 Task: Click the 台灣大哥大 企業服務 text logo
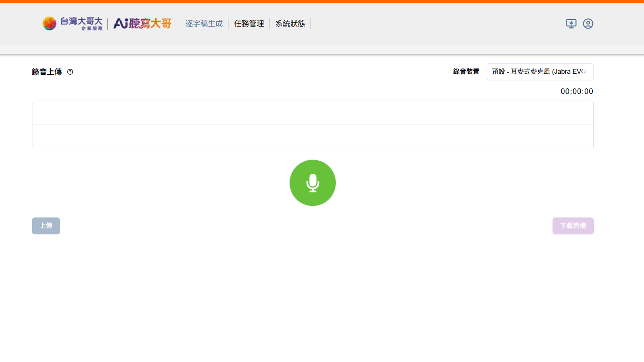[x=82, y=23]
